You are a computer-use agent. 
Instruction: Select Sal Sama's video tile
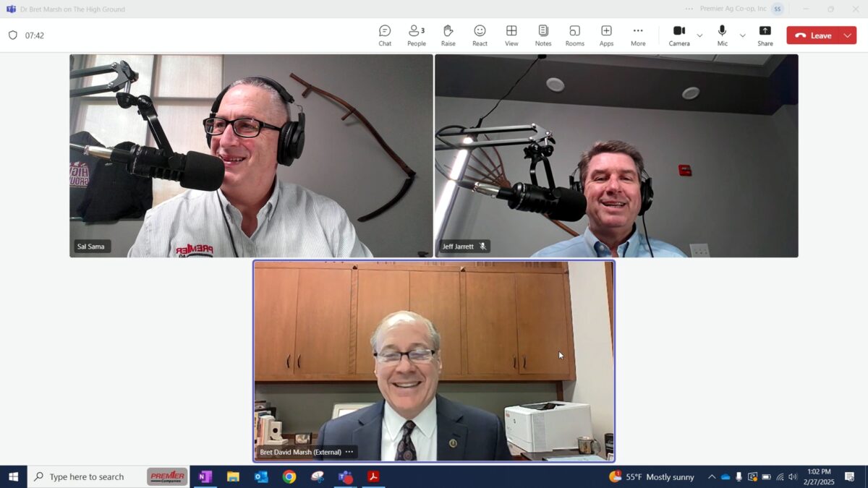coord(251,155)
